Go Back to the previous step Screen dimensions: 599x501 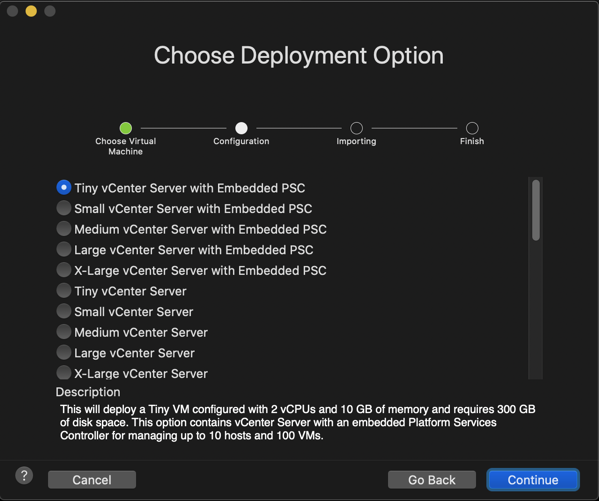pos(432,480)
